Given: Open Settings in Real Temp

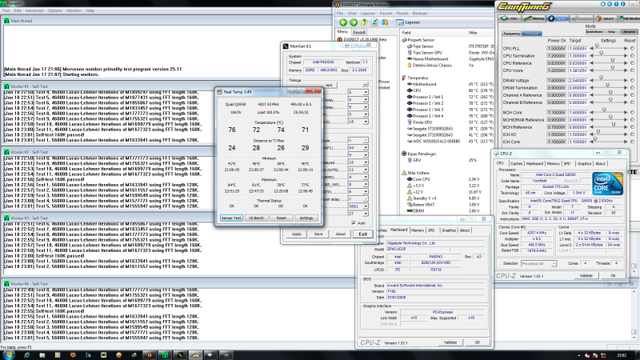Looking at the screenshot, I should 306,218.
